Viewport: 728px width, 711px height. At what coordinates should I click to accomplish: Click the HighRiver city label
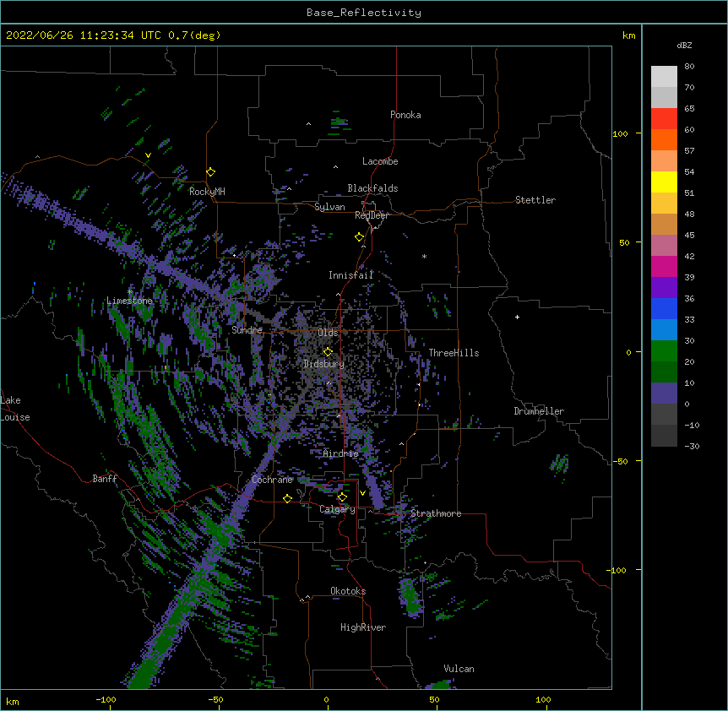(363, 627)
